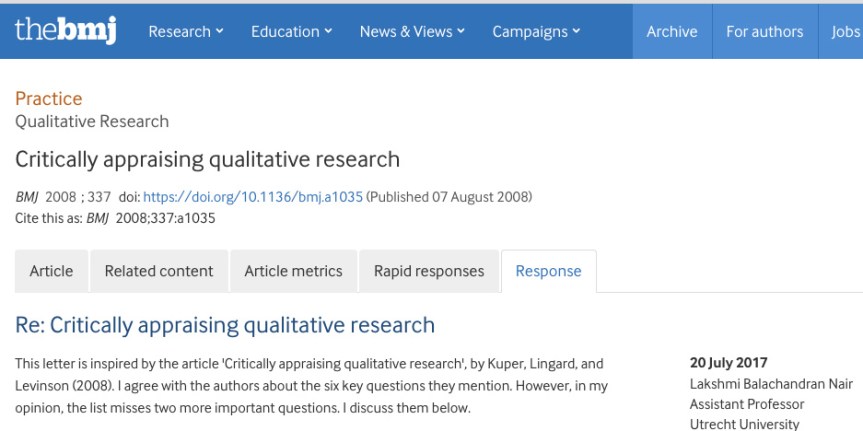863x431 pixels.
Task: Open the Education navigation menu
Action: click(x=285, y=32)
